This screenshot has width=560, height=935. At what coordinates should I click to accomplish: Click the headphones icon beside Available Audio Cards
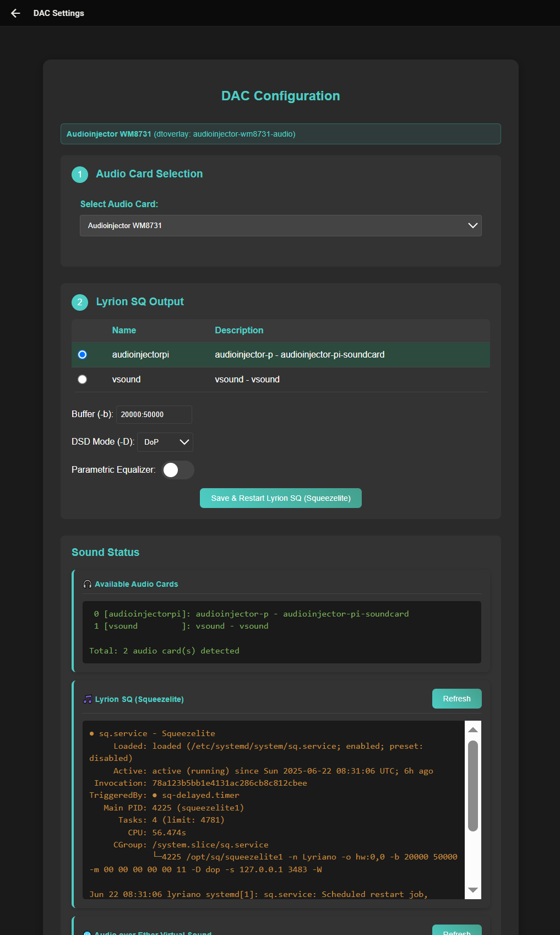coord(87,584)
